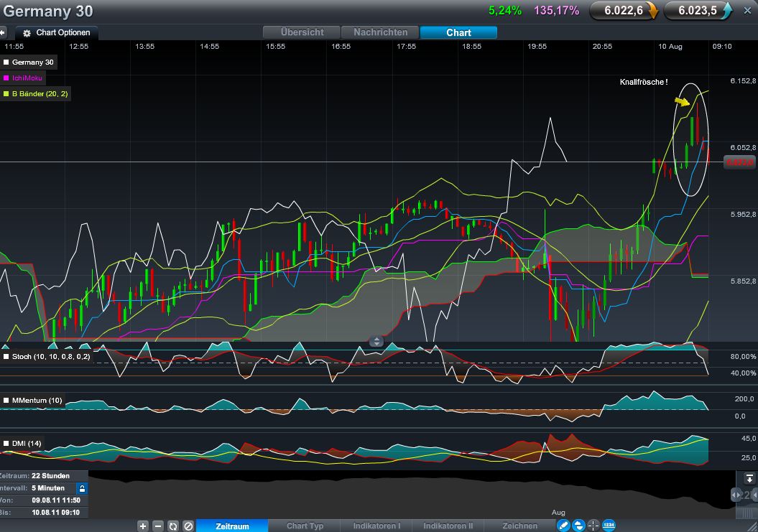Click the Intervall value 5 Minuten
The width and height of the screenshot is (758, 532).
48,488
